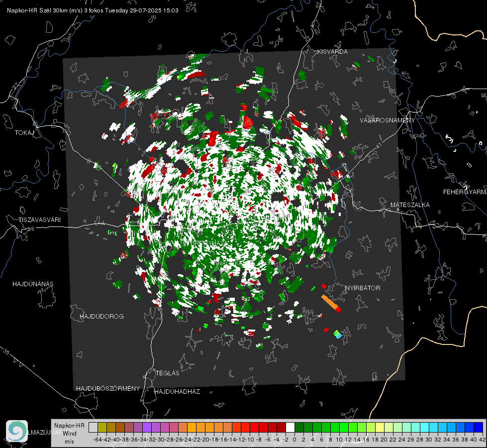This screenshot has width=487, height=448.
Task: Click the small cyan-blue echo below NYÍRBÁTOR
Action: tap(338, 335)
